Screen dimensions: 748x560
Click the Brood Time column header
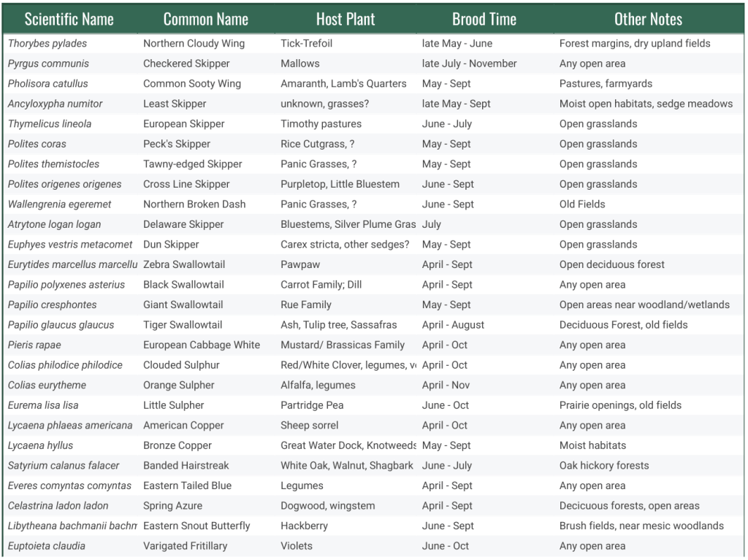point(484,19)
